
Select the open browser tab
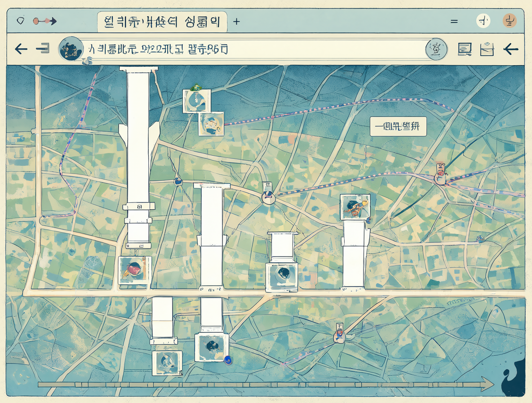(x=162, y=22)
